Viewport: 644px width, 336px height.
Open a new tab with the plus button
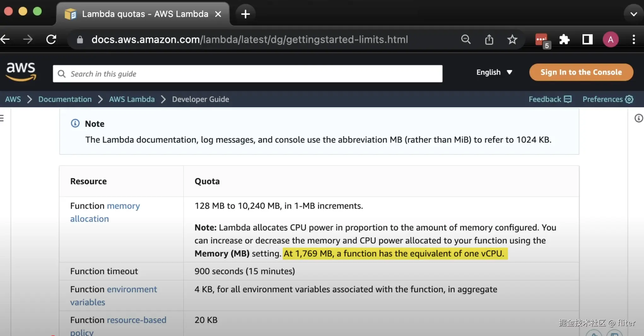tap(245, 14)
